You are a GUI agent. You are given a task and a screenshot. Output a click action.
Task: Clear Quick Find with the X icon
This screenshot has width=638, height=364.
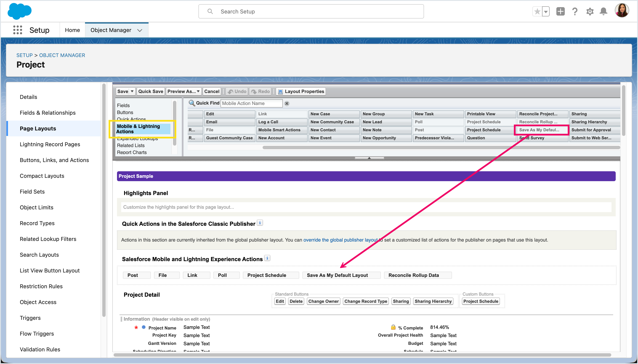point(287,104)
